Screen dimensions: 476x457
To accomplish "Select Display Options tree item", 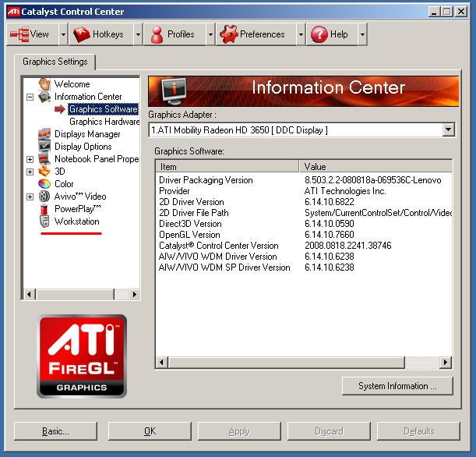I will coord(83,147).
